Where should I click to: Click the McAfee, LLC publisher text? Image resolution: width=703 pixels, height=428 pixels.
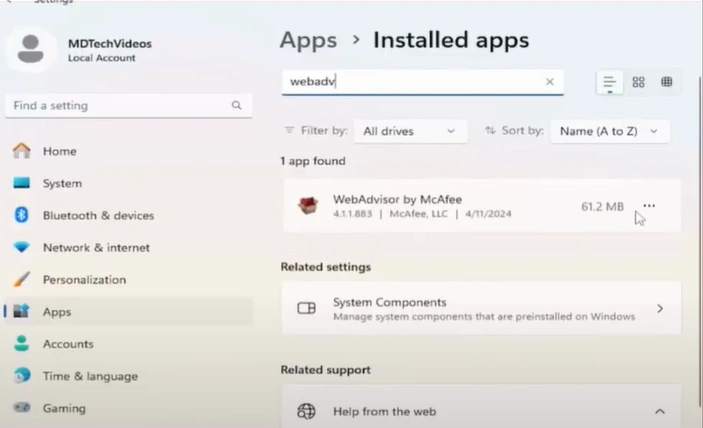[418, 214]
